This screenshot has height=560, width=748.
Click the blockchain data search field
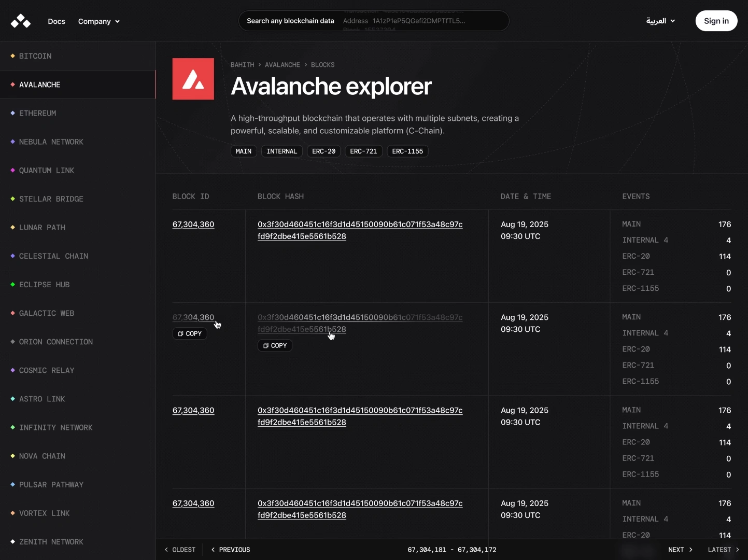pyautogui.click(x=373, y=21)
